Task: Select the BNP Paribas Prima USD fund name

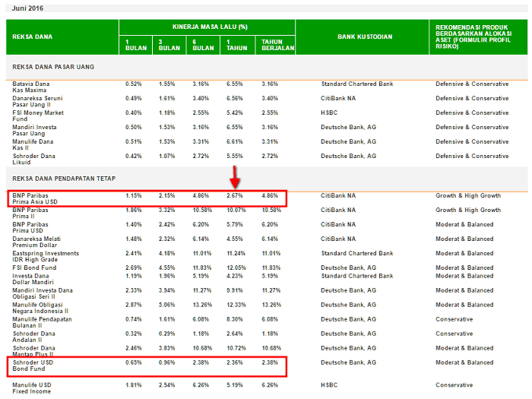Action: tap(30, 227)
